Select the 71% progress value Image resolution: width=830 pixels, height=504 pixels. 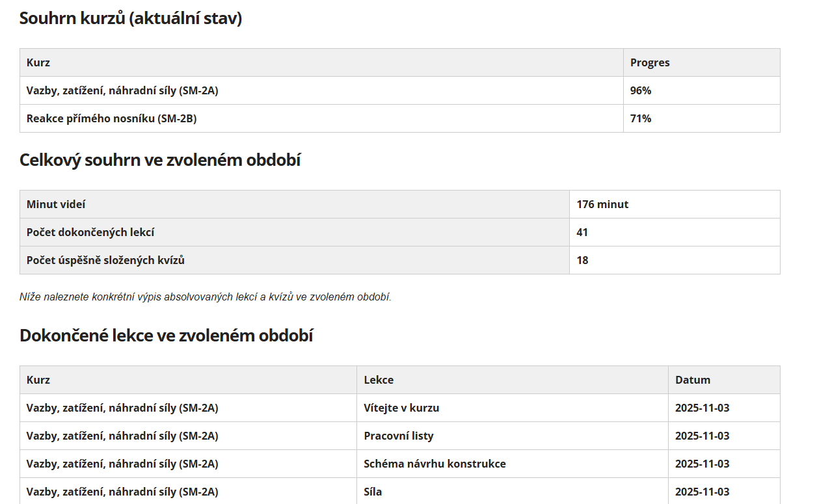pos(701,118)
